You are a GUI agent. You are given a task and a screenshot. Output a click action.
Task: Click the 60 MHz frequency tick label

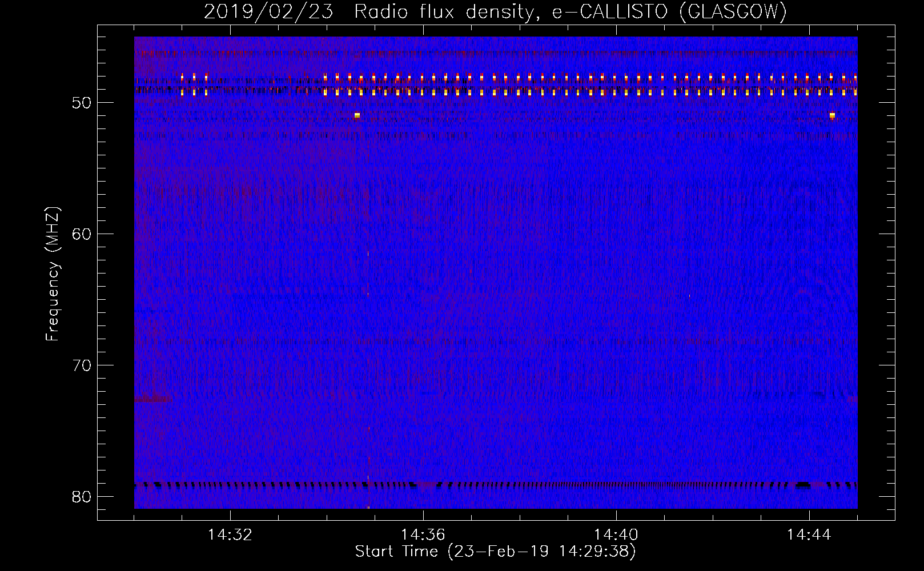point(82,234)
